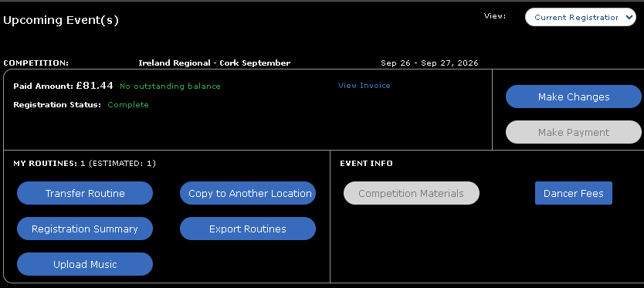Image resolution: width=644 pixels, height=288 pixels.
Task: Click the Event Info section header
Action: 366,163
